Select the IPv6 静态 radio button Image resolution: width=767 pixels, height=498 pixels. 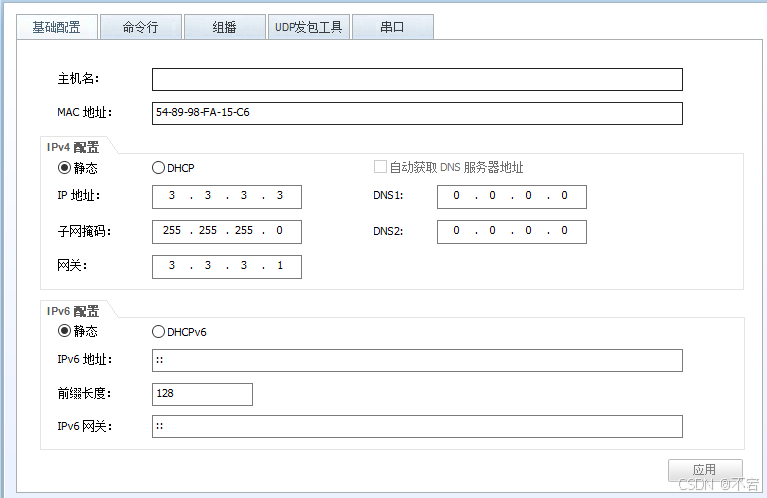(64, 331)
